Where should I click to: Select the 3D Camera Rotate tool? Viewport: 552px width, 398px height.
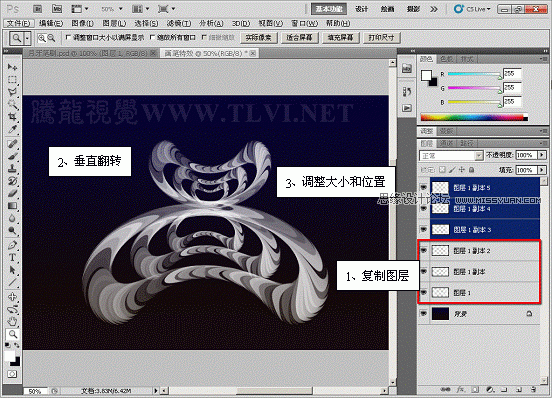pos(12,309)
